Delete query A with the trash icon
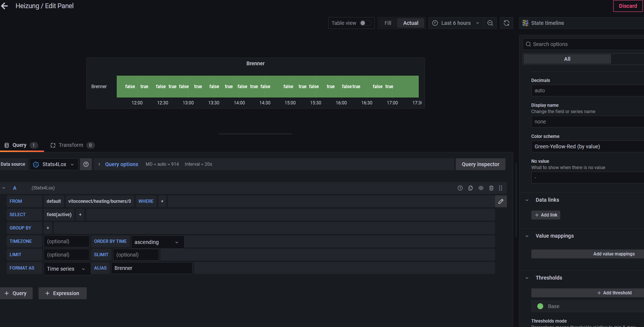Screen dimensions: 644x327 [x=491, y=188]
